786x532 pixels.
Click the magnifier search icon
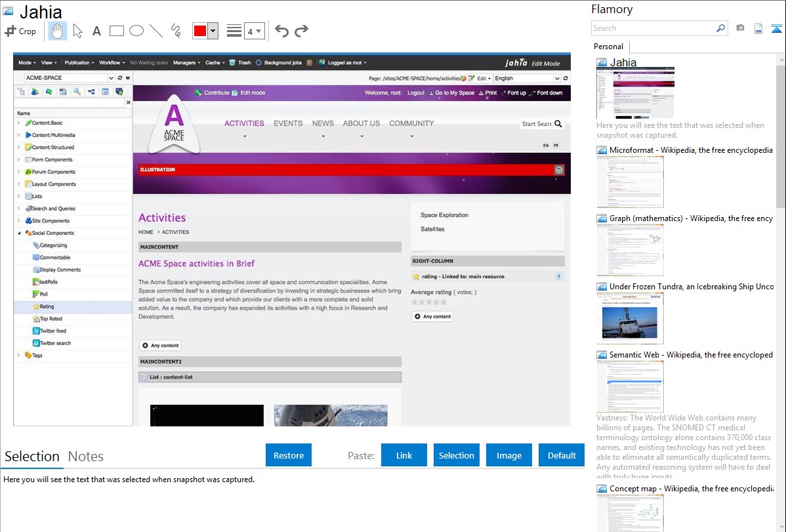[x=720, y=28]
